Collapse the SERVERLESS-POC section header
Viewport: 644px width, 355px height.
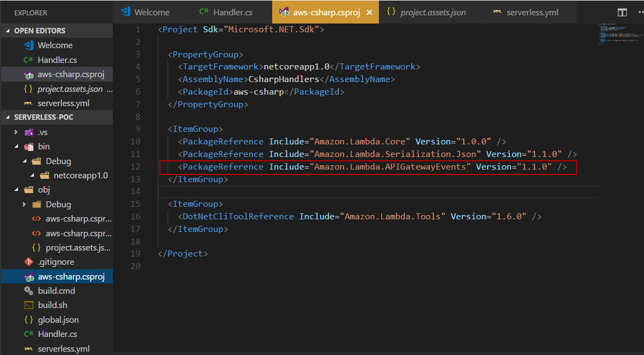point(8,117)
